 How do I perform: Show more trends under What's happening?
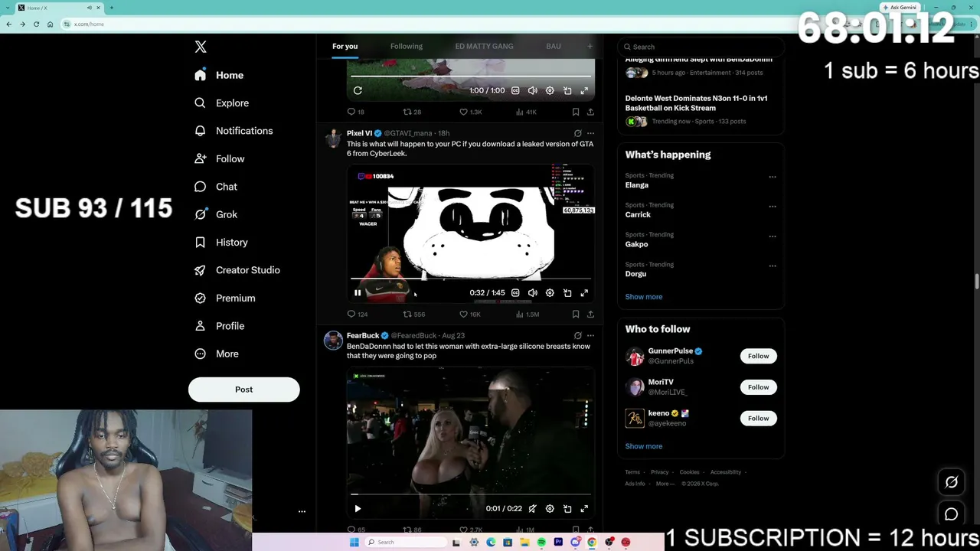(643, 297)
